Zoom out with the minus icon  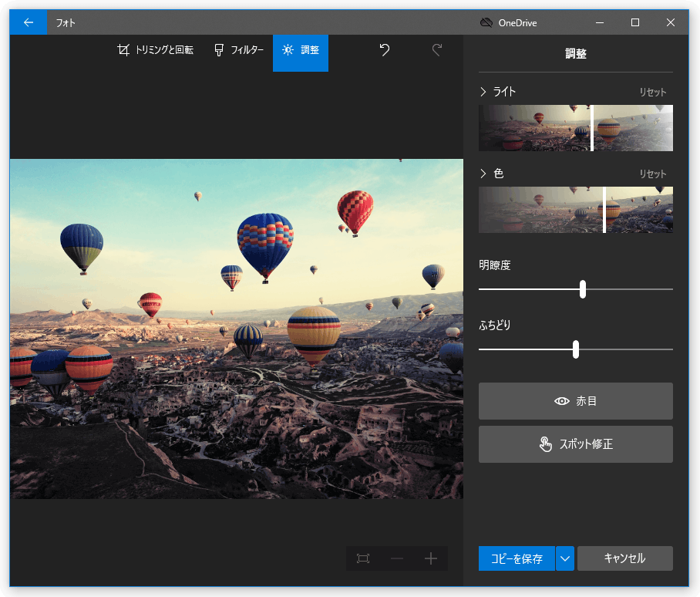point(397,558)
